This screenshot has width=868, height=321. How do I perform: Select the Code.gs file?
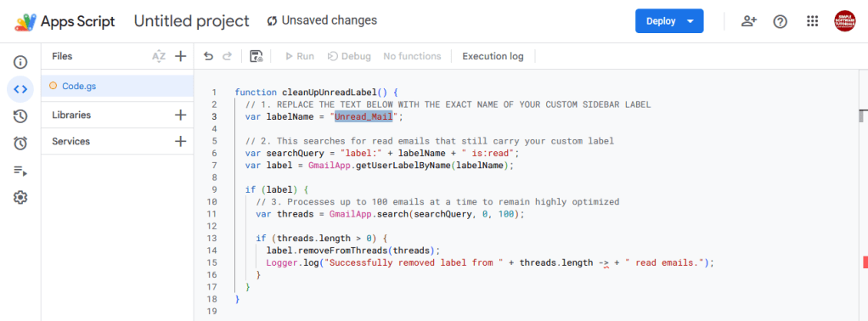pyautogui.click(x=117, y=86)
